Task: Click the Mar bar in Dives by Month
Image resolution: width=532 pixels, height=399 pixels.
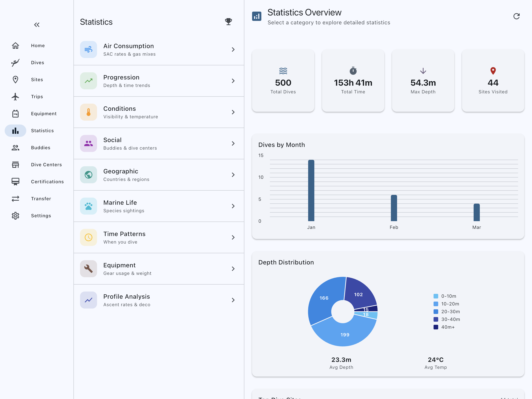Action: tap(477, 212)
